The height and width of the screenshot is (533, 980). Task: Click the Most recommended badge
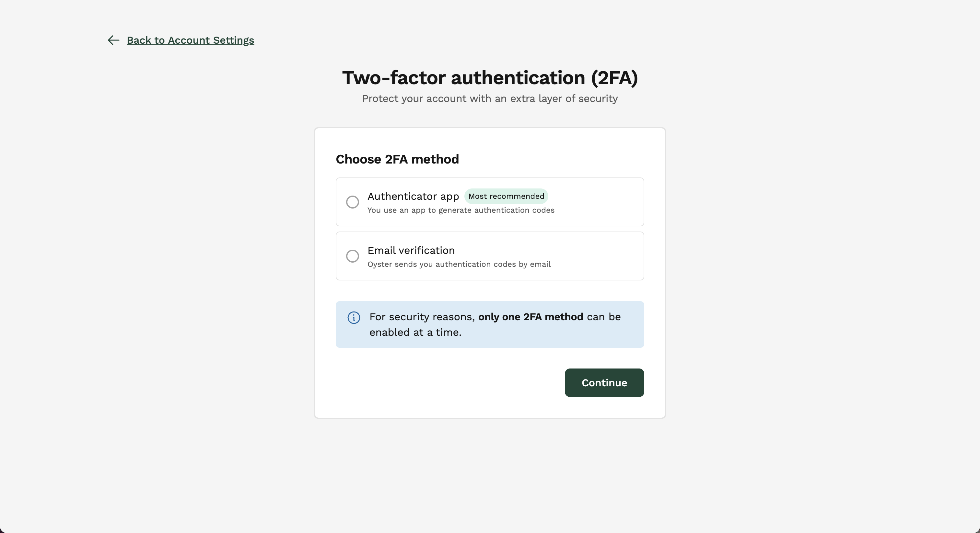[506, 196]
